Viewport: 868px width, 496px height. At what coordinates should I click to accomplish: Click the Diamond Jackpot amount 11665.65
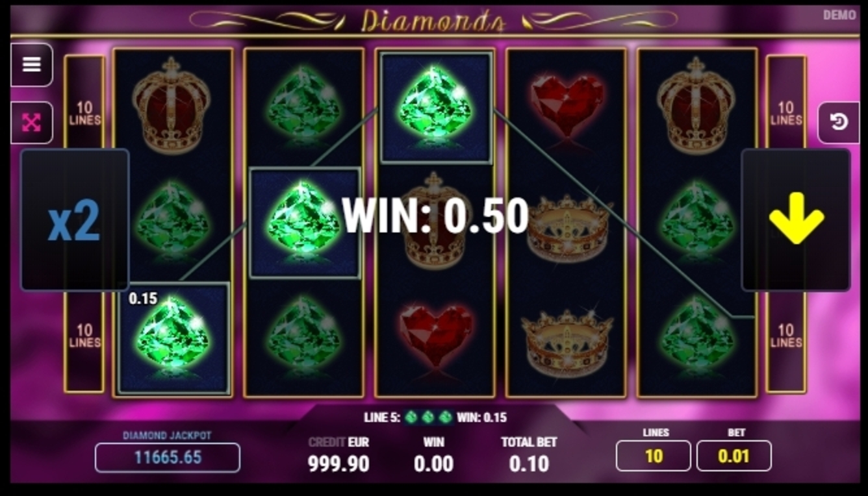(168, 458)
